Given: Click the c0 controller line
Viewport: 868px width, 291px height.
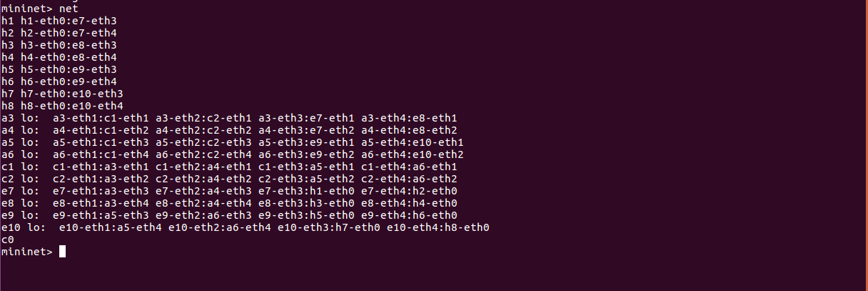Looking at the screenshot, I should click(8, 240).
